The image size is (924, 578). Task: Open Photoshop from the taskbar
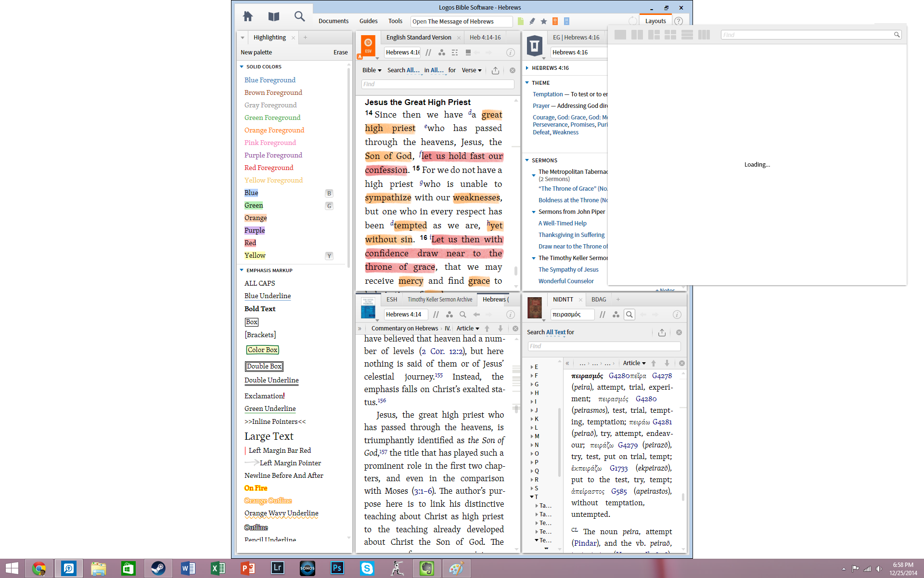(337, 568)
